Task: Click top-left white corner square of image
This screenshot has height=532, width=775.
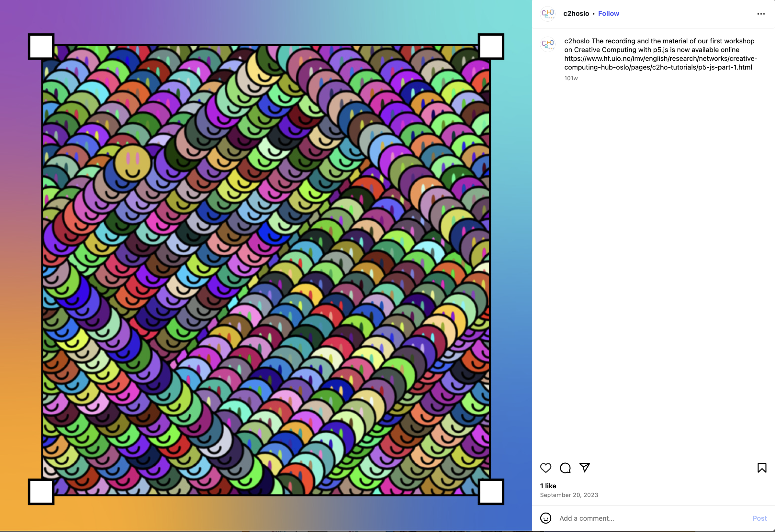Action: point(41,47)
